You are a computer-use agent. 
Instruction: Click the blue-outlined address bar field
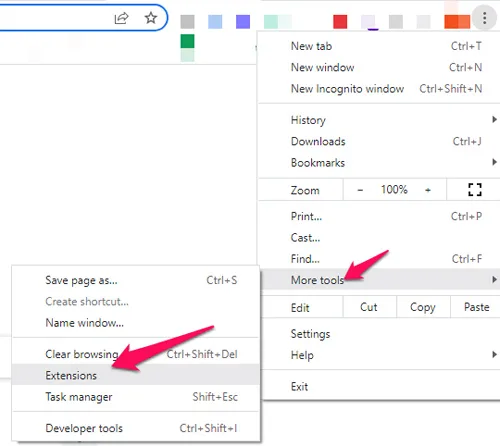pyautogui.click(x=83, y=18)
